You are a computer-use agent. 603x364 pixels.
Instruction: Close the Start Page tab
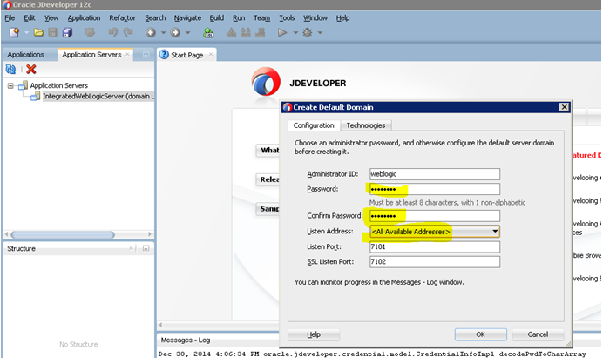(x=211, y=54)
